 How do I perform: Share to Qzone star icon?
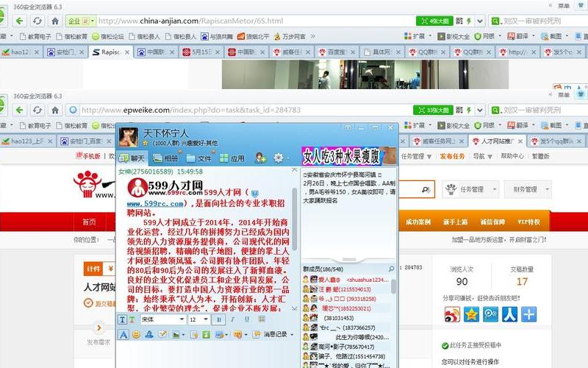[x=471, y=314]
